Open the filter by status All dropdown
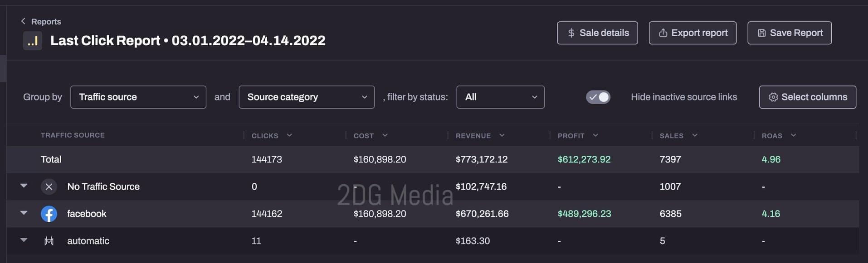868x263 pixels. point(500,97)
